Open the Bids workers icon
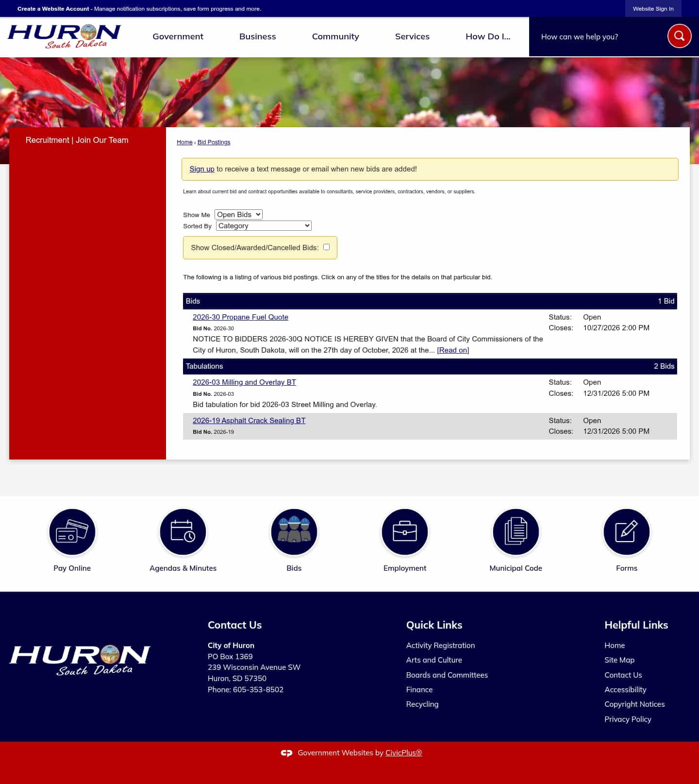This screenshot has height=784, width=699. coord(294,532)
